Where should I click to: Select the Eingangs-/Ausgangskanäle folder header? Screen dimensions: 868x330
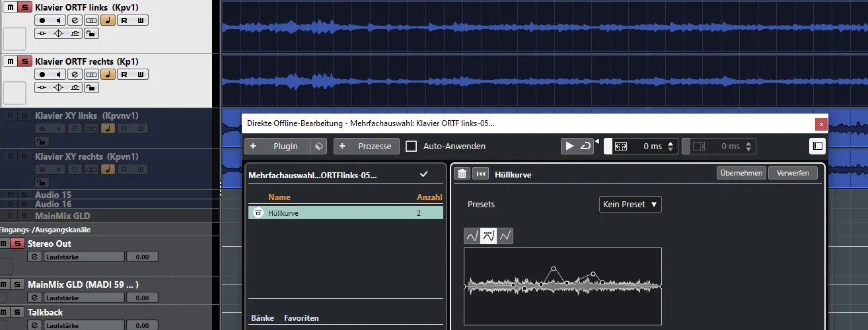(x=45, y=230)
